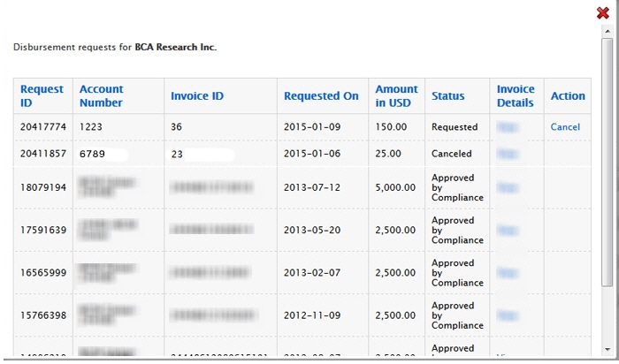Image resolution: width=619 pixels, height=364 pixels.
Task: View invoice details for request 18079194
Action: point(507,187)
